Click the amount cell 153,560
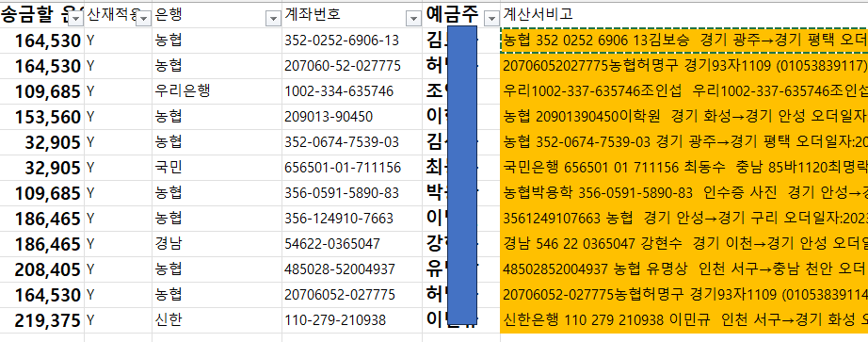The width and height of the screenshot is (868, 342). tap(42, 117)
